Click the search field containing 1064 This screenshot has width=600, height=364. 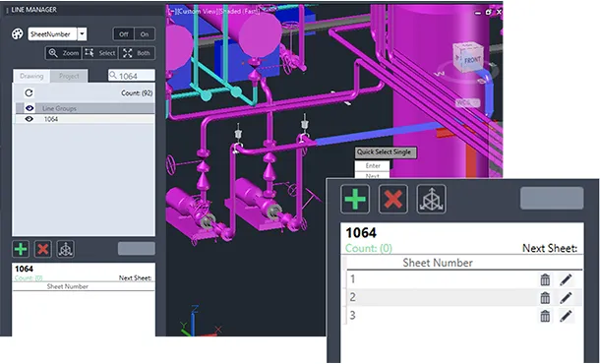click(x=132, y=76)
